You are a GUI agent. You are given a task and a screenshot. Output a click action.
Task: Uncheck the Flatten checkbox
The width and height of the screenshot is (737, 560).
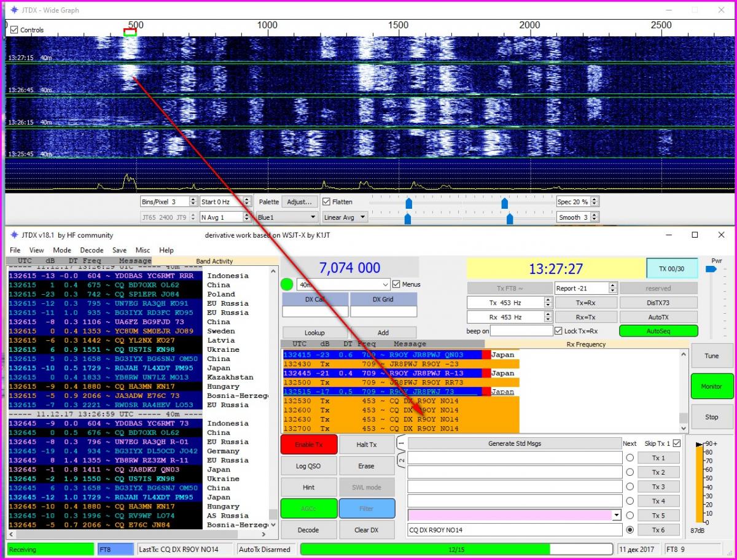(327, 201)
